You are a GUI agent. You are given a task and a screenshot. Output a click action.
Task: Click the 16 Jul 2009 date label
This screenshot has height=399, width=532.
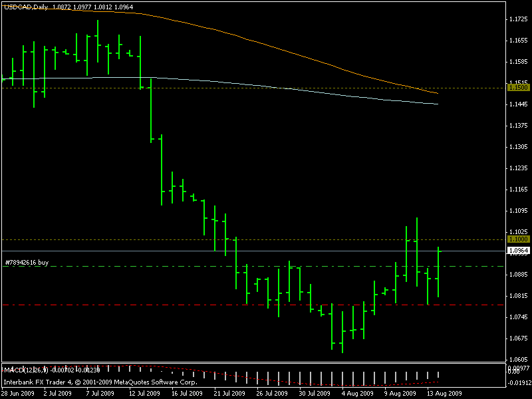point(187,393)
